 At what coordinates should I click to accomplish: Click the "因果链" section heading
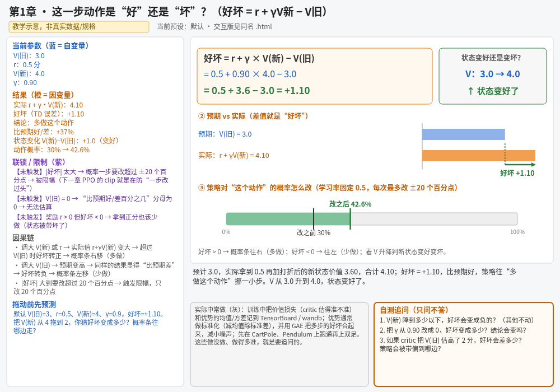23,238
